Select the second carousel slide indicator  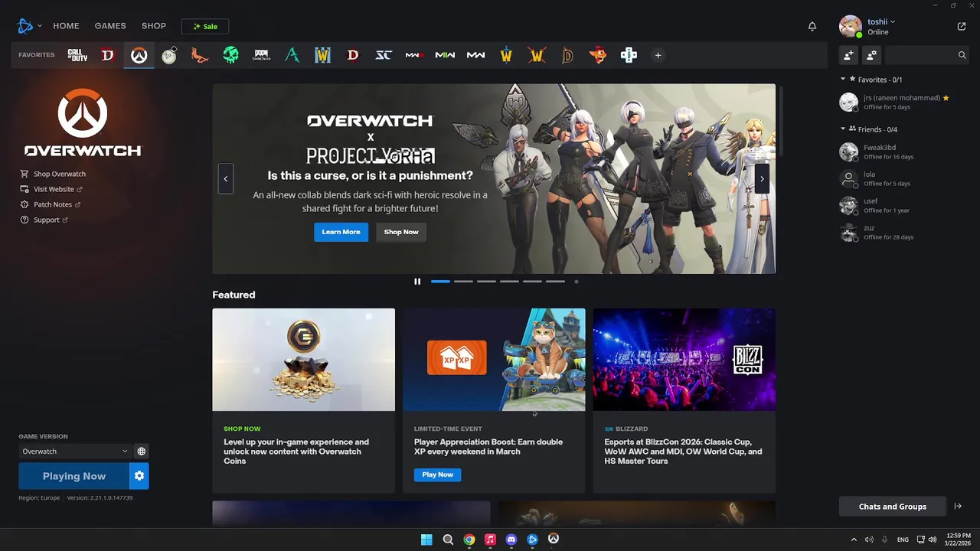pos(463,282)
